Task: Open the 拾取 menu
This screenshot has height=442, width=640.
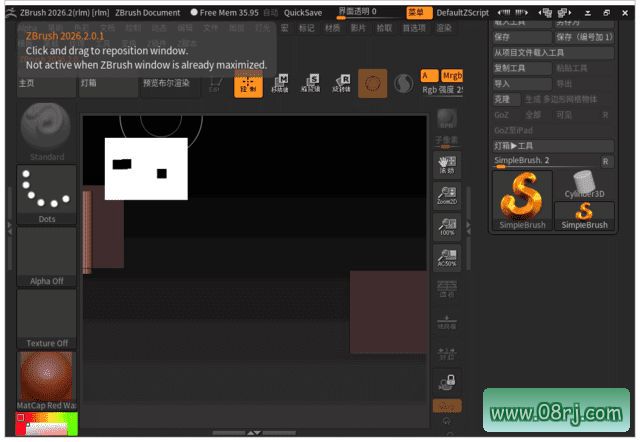Action: pos(384,28)
